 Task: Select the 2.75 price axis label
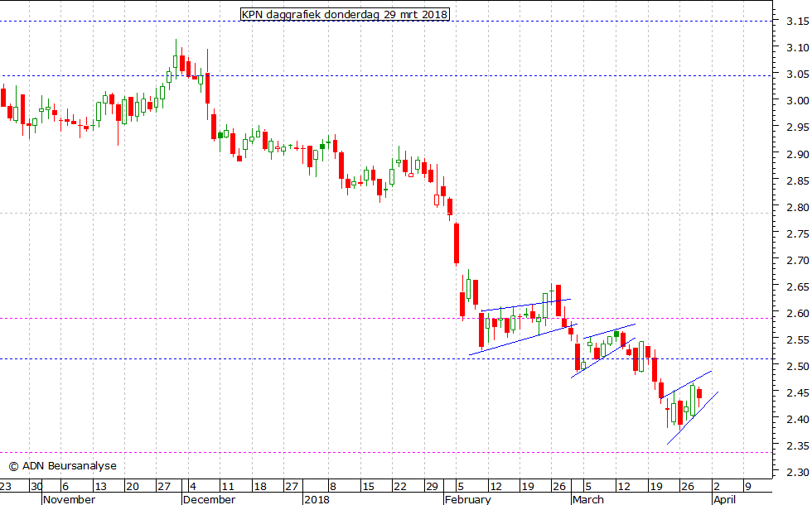[x=797, y=233]
